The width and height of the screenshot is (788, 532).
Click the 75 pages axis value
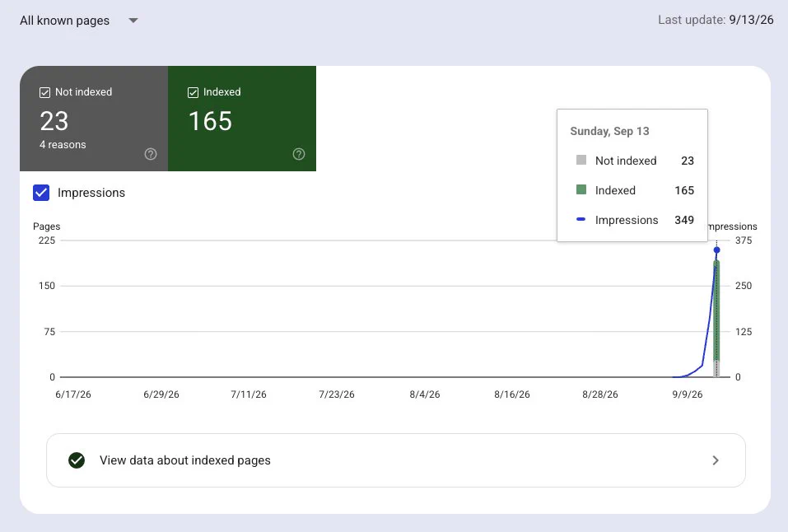click(x=49, y=332)
